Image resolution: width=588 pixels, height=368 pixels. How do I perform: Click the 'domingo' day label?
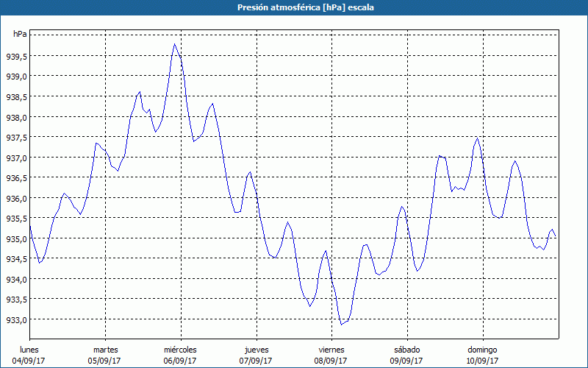pos(482,350)
